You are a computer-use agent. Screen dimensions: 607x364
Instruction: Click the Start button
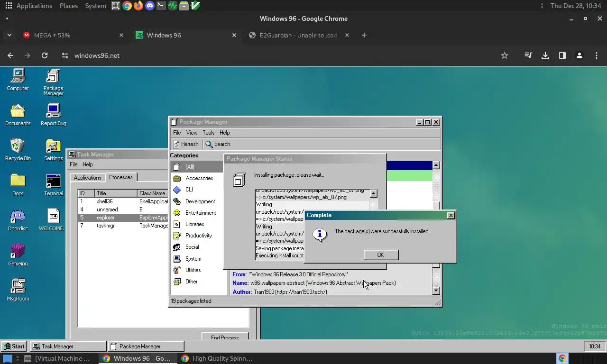click(x=14, y=346)
